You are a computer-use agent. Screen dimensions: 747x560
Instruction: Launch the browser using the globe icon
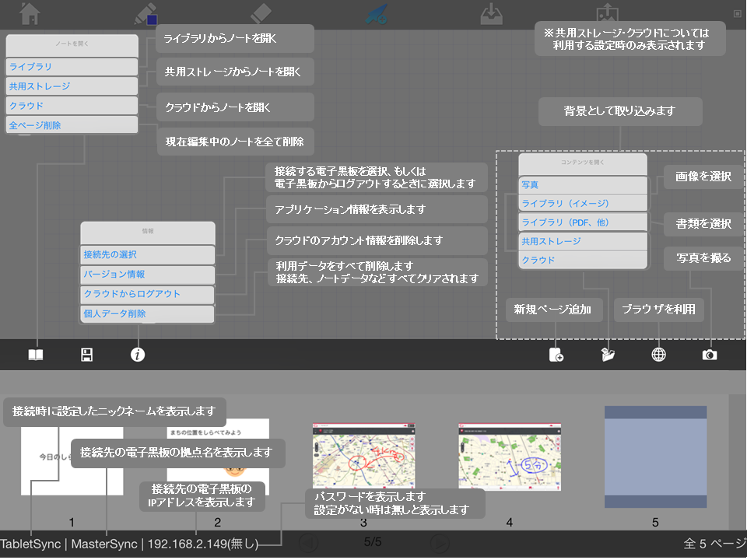(658, 354)
